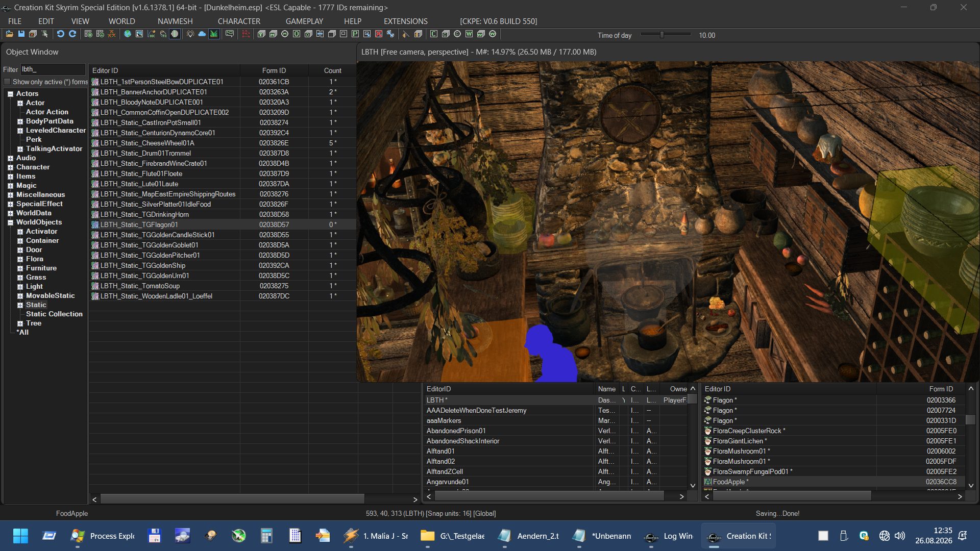Open the FILE menu
Image resolution: width=980 pixels, height=551 pixels.
click(15, 21)
